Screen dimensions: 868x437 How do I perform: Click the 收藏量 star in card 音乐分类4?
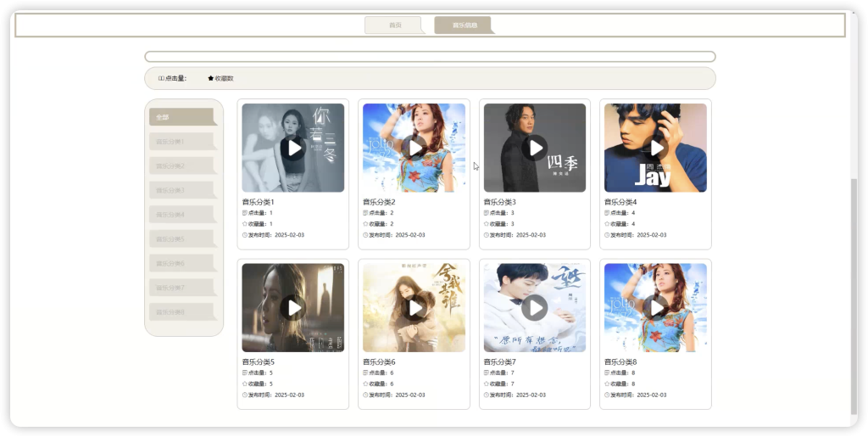pyautogui.click(x=607, y=224)
